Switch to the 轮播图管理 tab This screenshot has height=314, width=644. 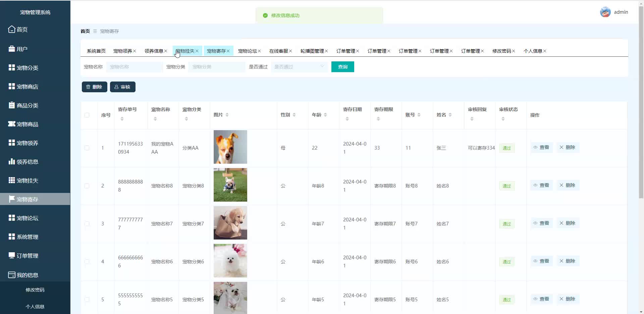click(312, 51)
